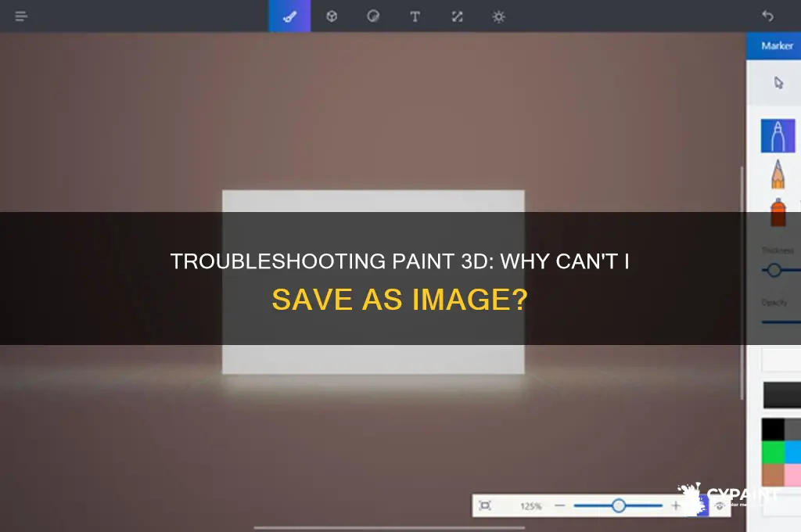This screenshot has width=801, height=532.
Task: Click the white canvas rectangle
Action: [373, 282]
